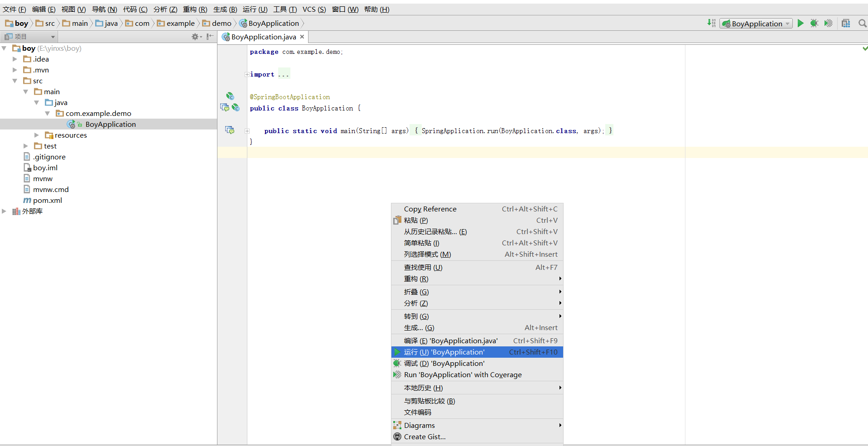Click the Debug bug icon in toolbar
The height and width of the screenshot is (446, 868).
pyautogui.click(x=814, y=24)
